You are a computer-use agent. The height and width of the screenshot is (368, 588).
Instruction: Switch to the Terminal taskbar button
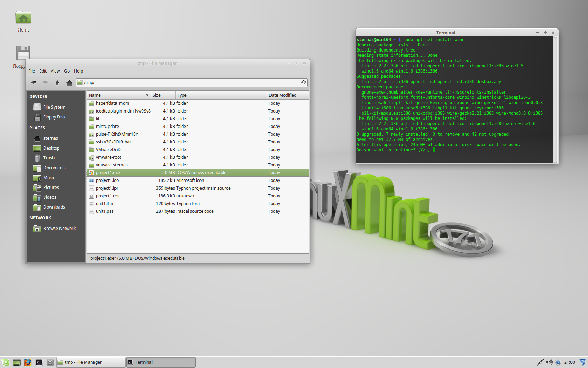tap(161, 362)
